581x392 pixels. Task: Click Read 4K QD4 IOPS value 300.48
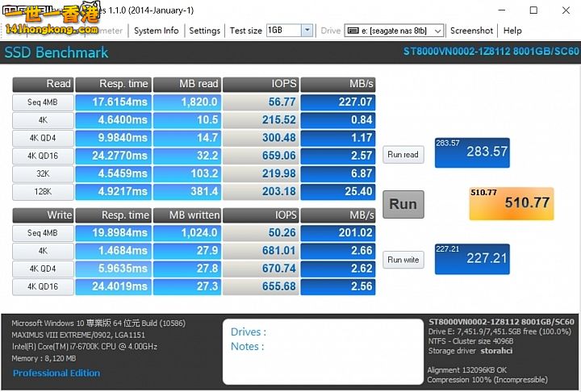pyautogui.click(x=261, y=138)
